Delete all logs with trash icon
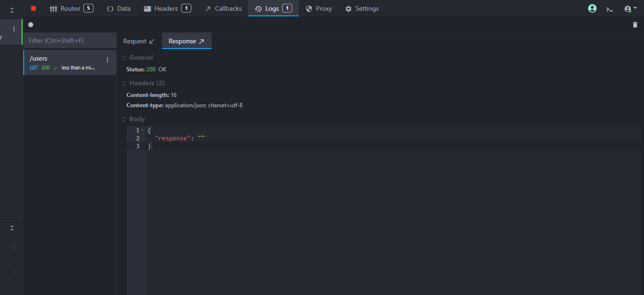 tap(635, 25)
